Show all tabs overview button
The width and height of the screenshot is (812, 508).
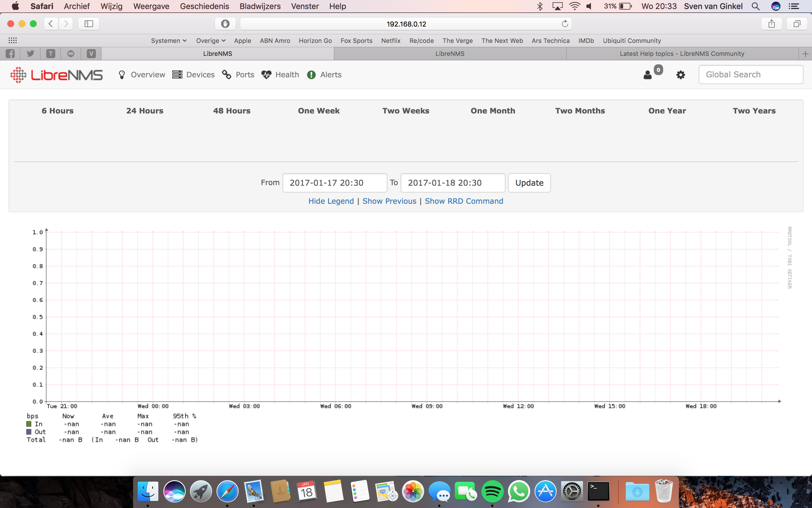point(797,23)
